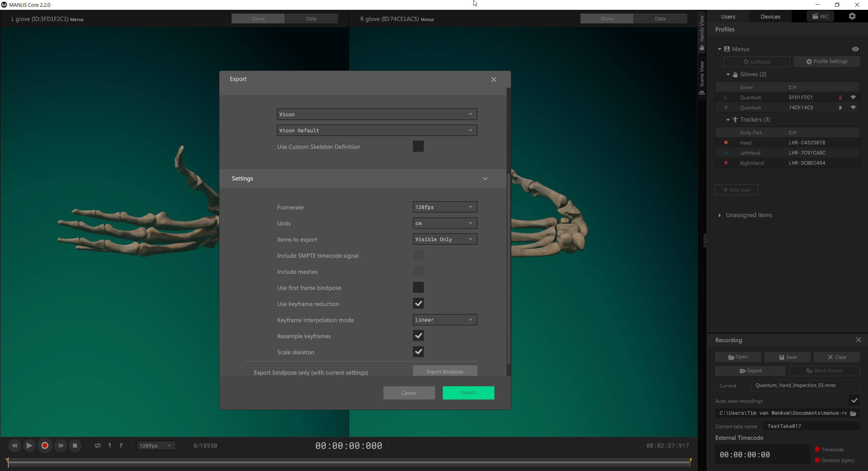Uncheck Use keyframe reduction
The width and height of the screenshot is (868, 471).
(x=418, y=304)
